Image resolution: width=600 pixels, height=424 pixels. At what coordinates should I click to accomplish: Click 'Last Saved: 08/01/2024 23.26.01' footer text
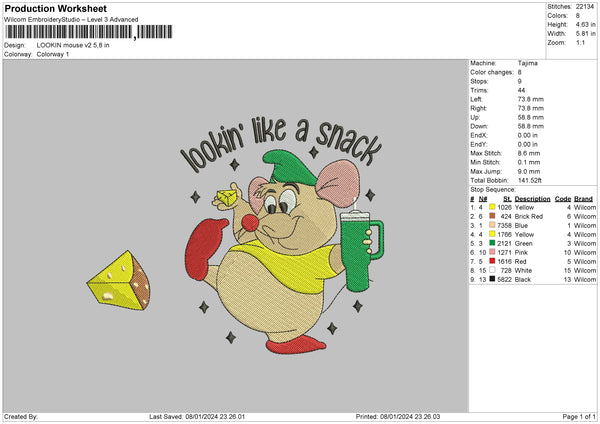tap(197, 416)
